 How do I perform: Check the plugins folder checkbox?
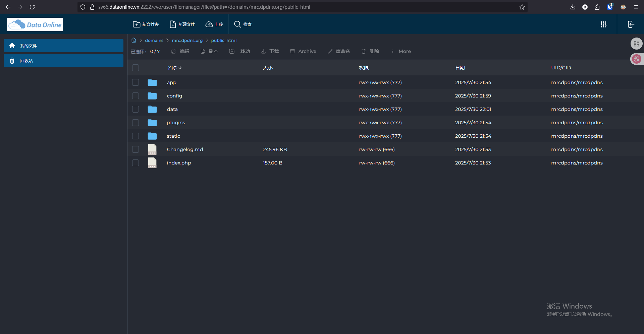[x=136, y=123]
